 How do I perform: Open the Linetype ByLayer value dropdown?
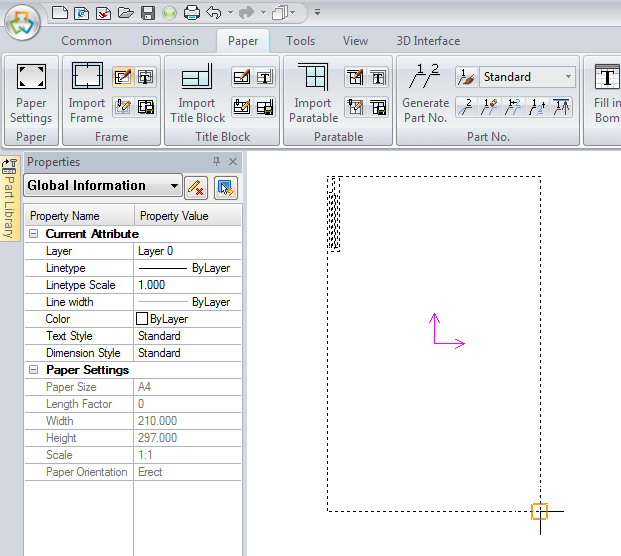point(187,268)
